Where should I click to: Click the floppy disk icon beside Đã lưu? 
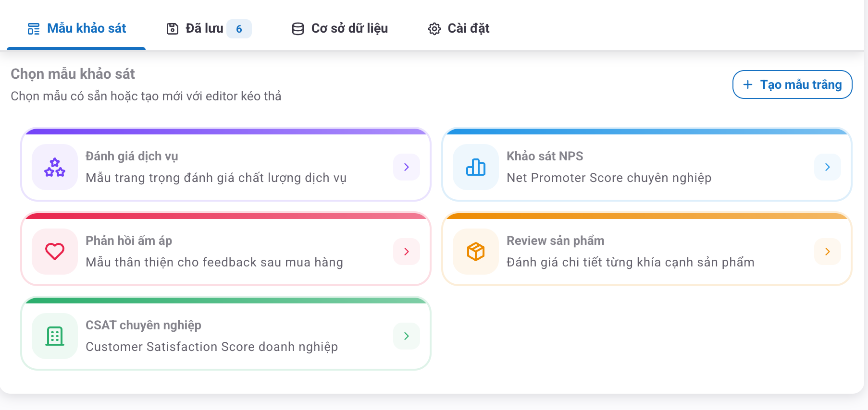click(x=173, y=28)
